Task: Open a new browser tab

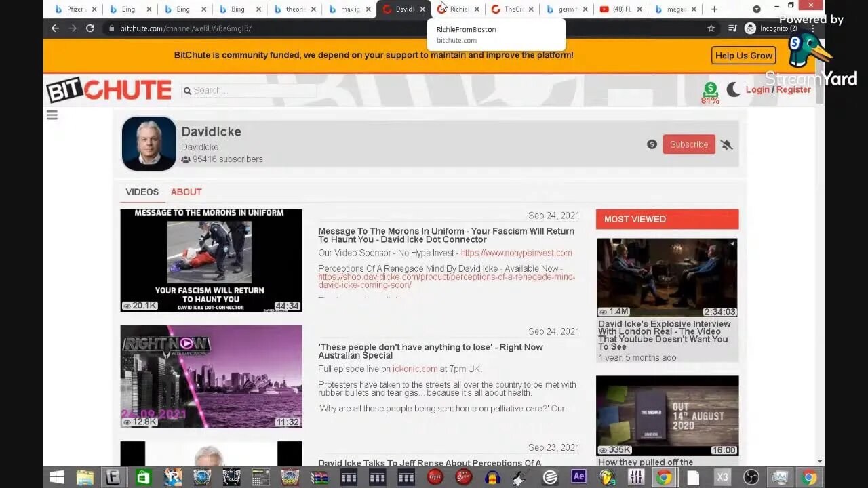Action: (x=714, y=9)
